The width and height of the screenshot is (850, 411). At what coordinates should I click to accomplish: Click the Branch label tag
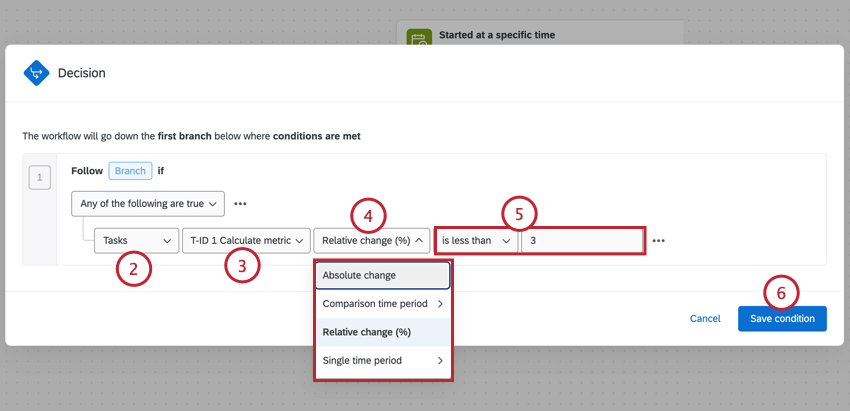(x=130, y=171)
